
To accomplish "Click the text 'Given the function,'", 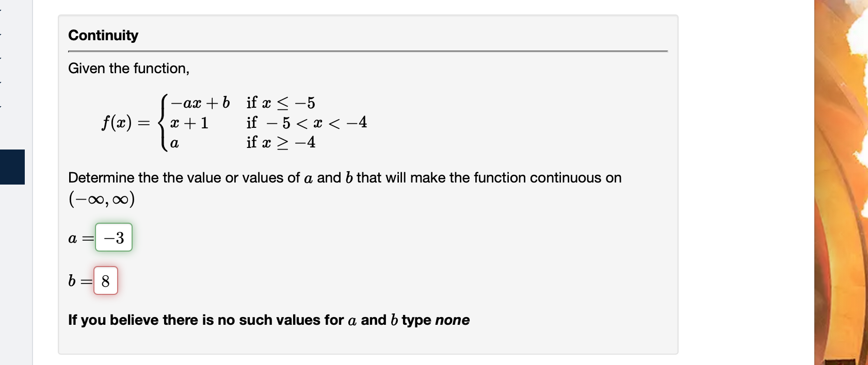I will coord(129,68).
